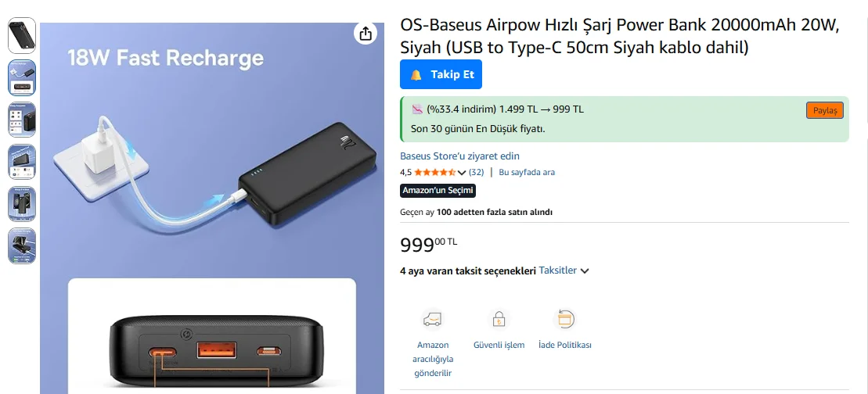Click the Bu sayfada ara link
The height and width of the screenshot is (394, 868).
click(527, 172)
